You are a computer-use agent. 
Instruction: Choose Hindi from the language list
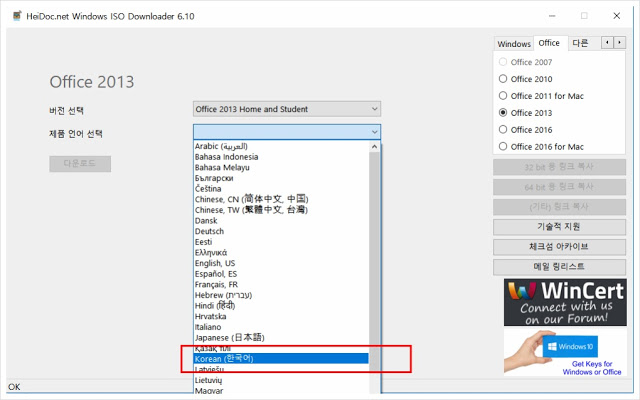pyautogui.click(x=281, y=305)
